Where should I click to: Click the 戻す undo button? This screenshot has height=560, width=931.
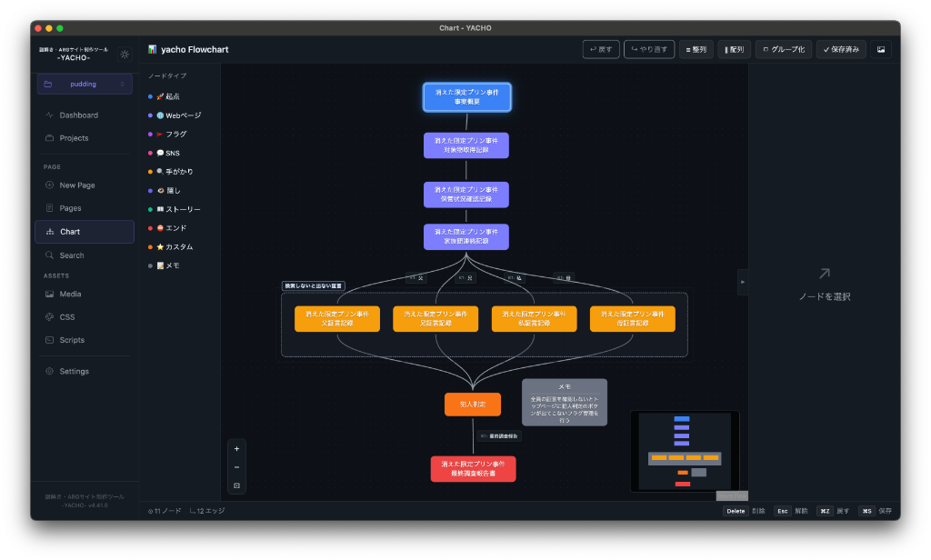601,49
